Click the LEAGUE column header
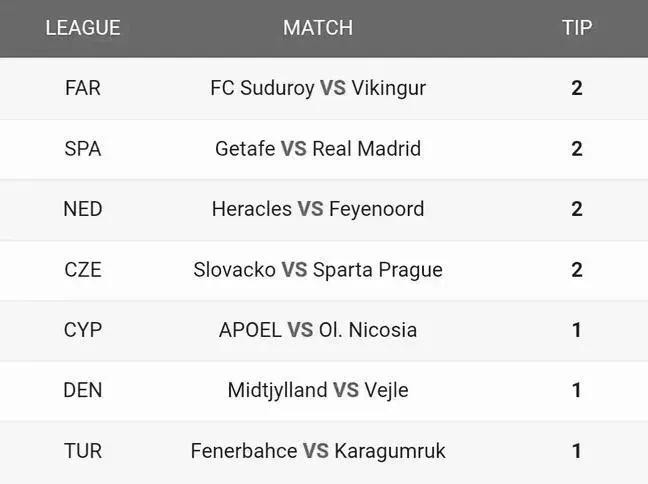The image size is (648, 484). [x=83, y=28]
